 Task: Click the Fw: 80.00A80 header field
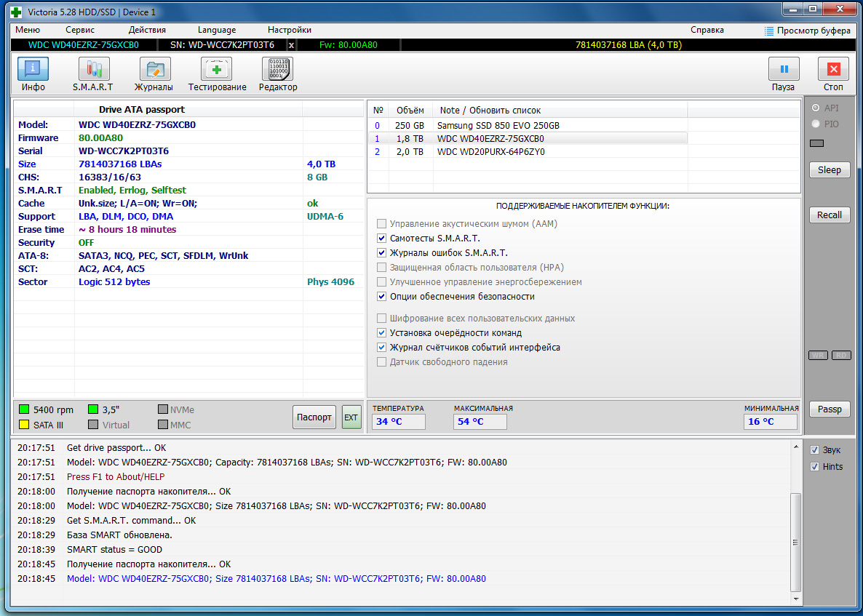click(x=349, y=45)
